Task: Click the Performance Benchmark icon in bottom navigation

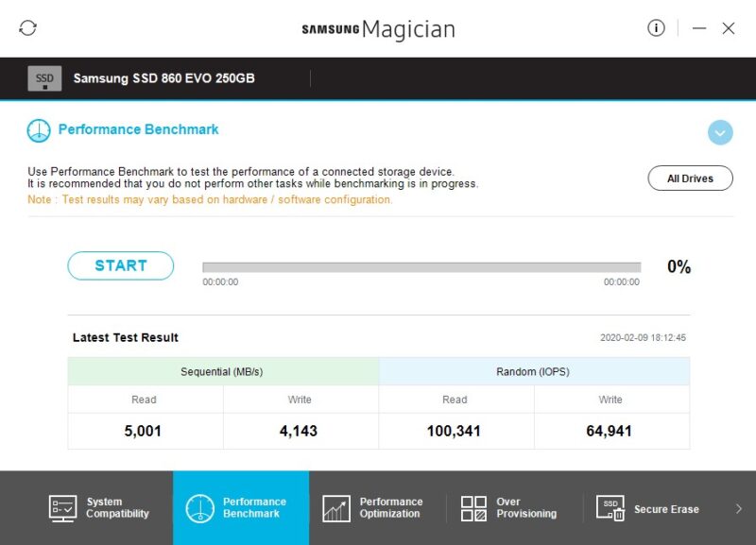Action: [x=199, y=508]
